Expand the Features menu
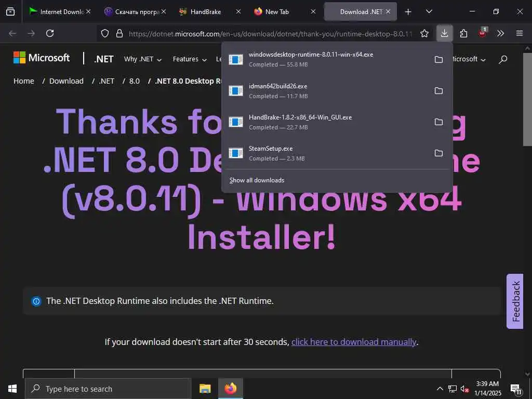This screenshot has height=399, width=532. tap(190, 59)
